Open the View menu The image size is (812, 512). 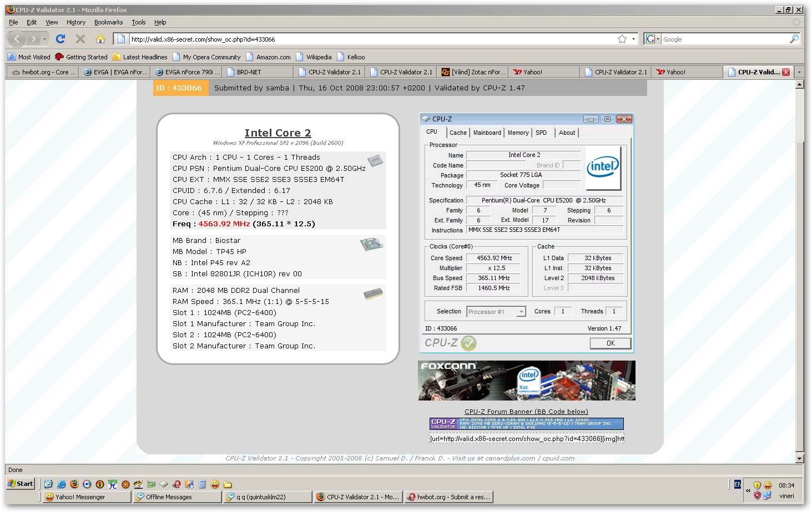click(52, 22)
